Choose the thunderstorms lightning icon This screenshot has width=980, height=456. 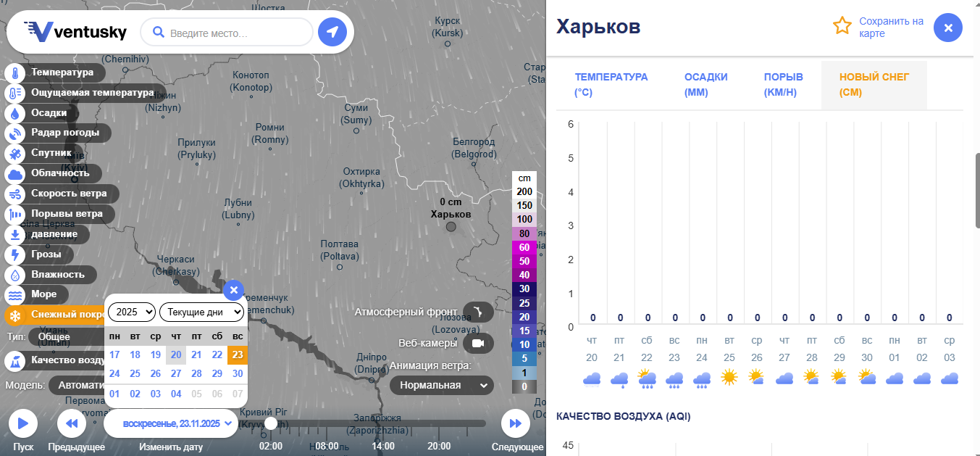pos(15,255)
